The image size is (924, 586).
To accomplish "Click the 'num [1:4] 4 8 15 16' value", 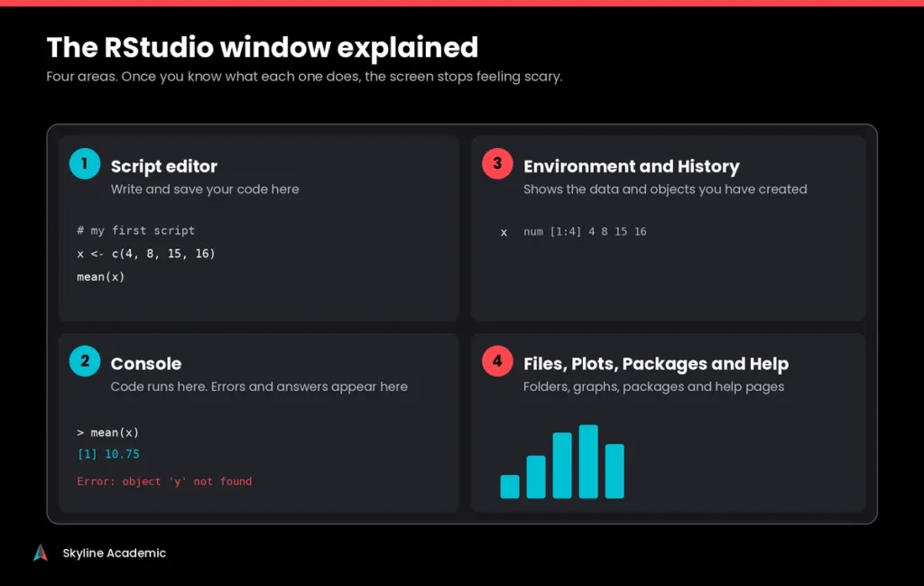I will click(x=585, y=232).
